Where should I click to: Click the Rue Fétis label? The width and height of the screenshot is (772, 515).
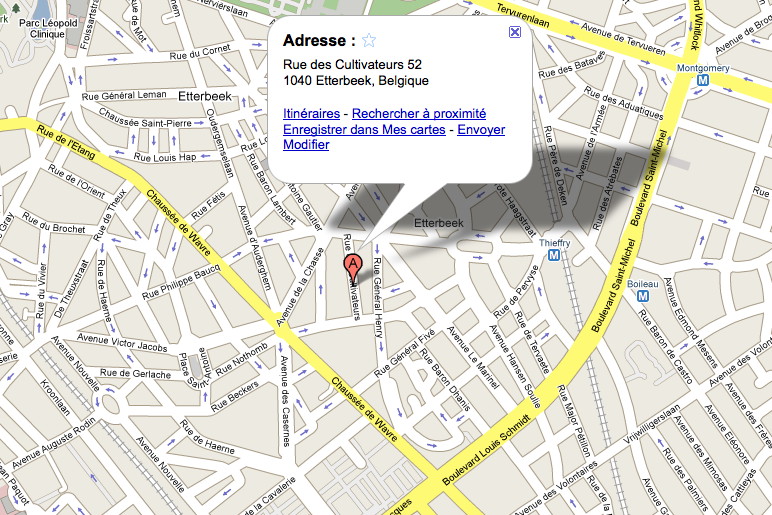208,205
